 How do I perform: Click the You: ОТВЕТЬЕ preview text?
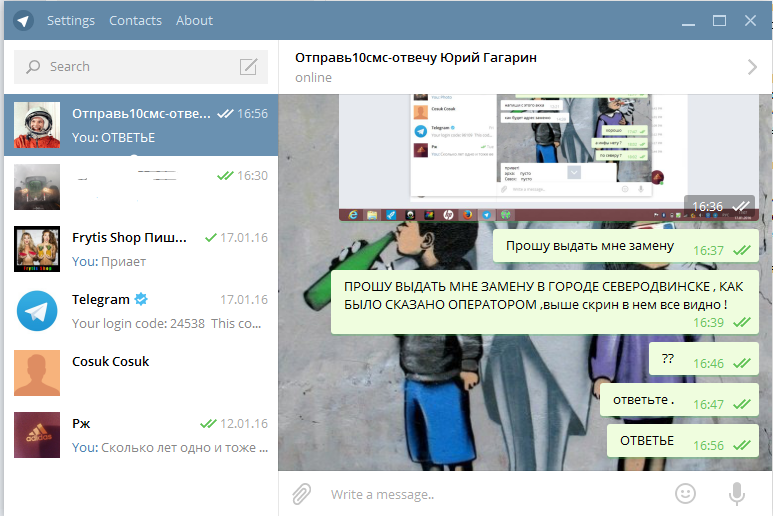113,138
